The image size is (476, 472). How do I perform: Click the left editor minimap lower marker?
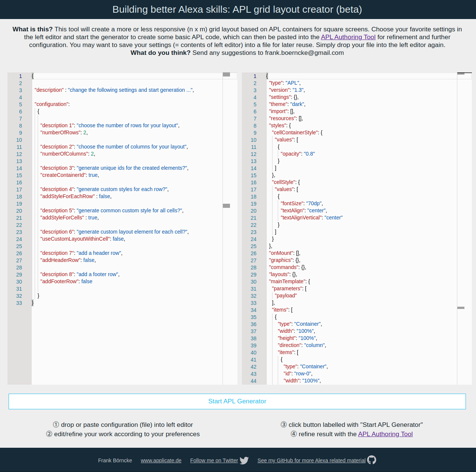(x=226, y=206)
